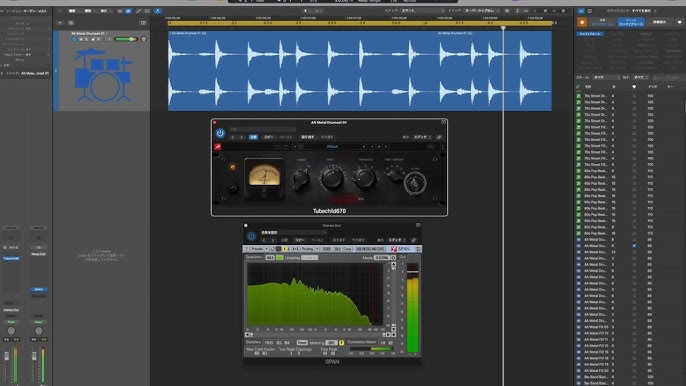Open the editor view dropdown in Tubechild670 header

[423, 137]
